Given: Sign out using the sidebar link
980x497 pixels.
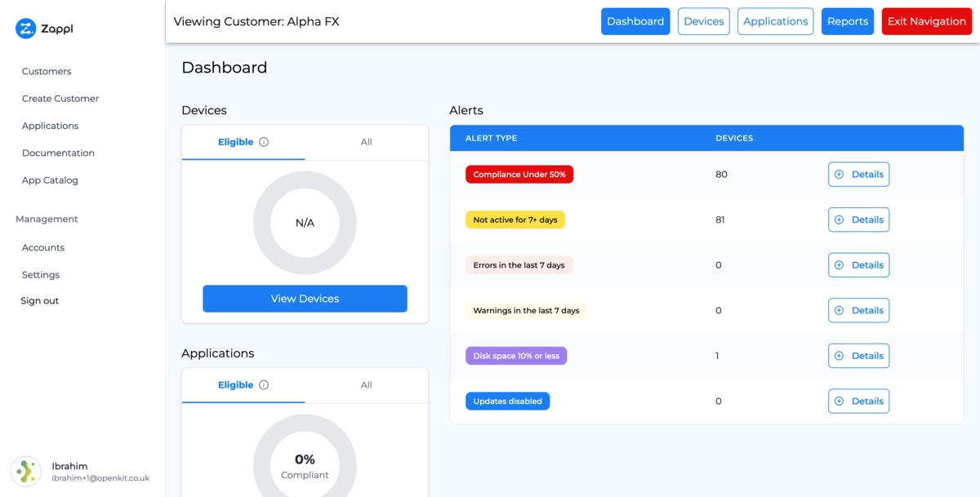Looking at the screenshot, I should 39,300.
